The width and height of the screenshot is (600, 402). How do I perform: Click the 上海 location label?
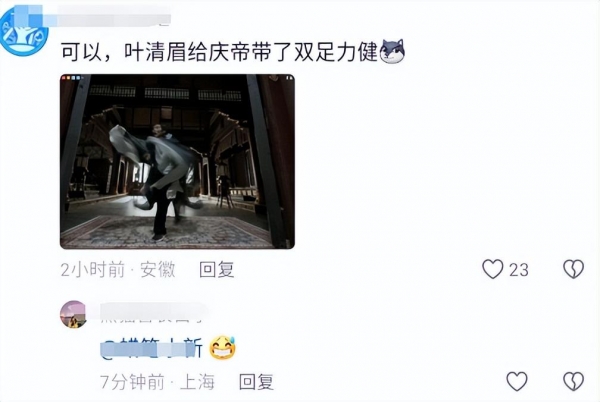197,382
